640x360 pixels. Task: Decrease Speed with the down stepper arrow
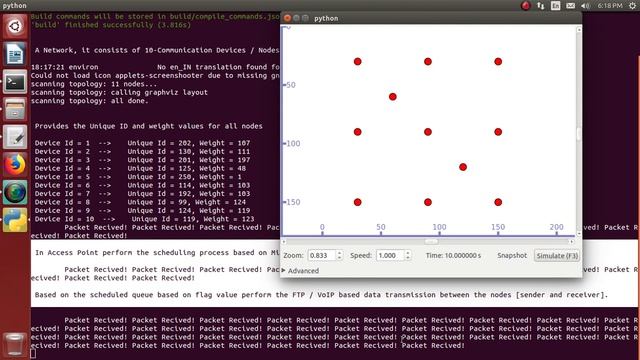[x=408, y=258]
